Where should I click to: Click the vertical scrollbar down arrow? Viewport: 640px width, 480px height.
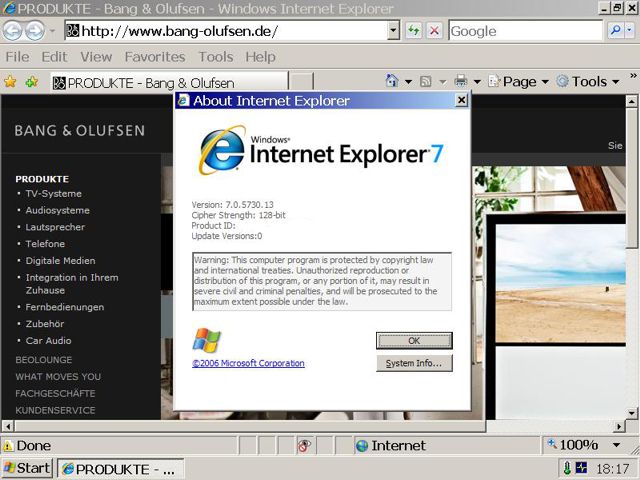[x=631, y=413]
